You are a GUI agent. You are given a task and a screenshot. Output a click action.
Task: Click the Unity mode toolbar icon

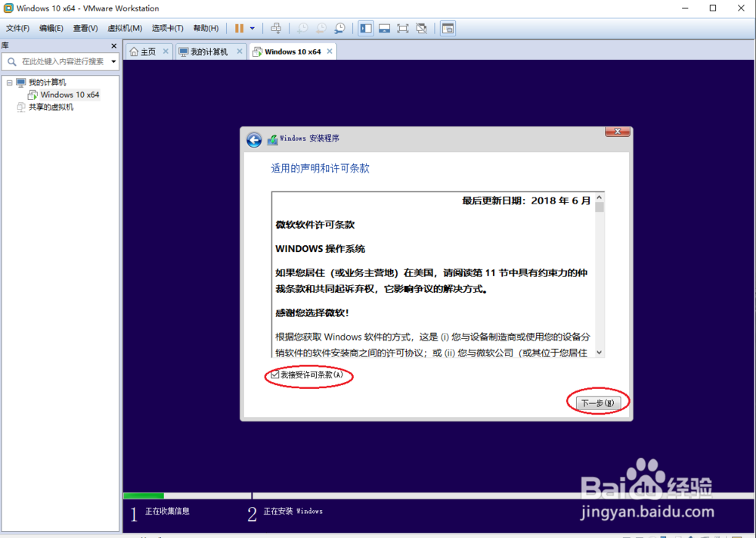421,29
